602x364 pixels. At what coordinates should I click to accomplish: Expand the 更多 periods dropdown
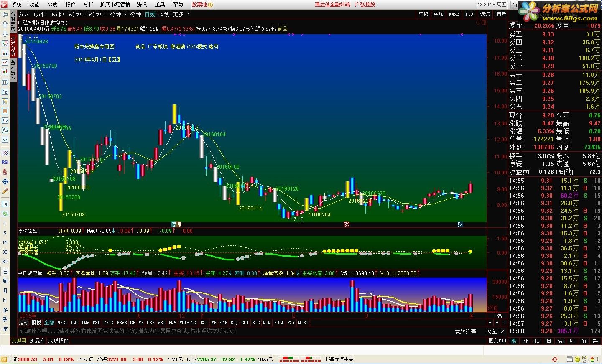tap(181, 14)
